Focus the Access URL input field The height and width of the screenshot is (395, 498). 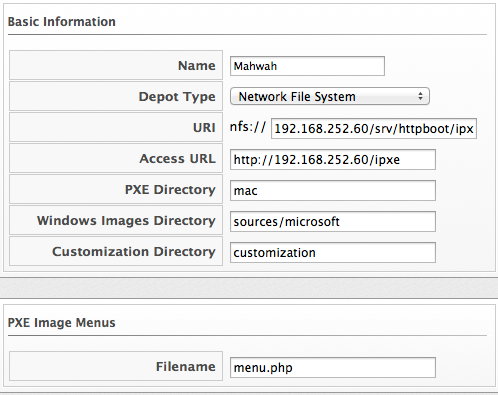click(333, 159)
